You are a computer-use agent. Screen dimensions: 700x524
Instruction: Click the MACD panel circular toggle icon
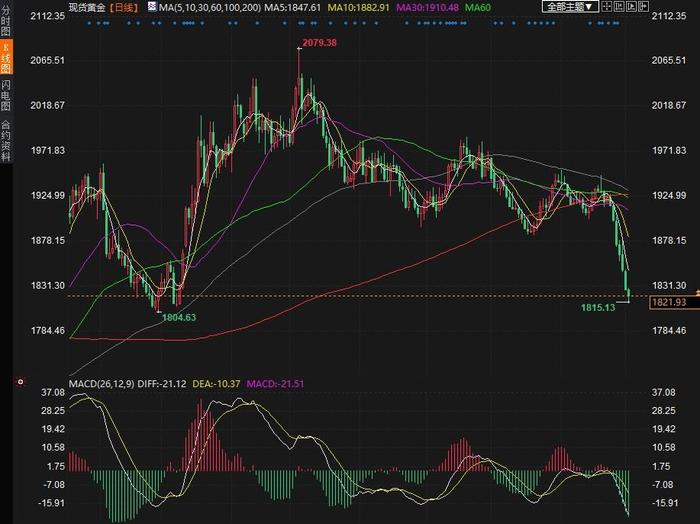click(x=20, y=382)
